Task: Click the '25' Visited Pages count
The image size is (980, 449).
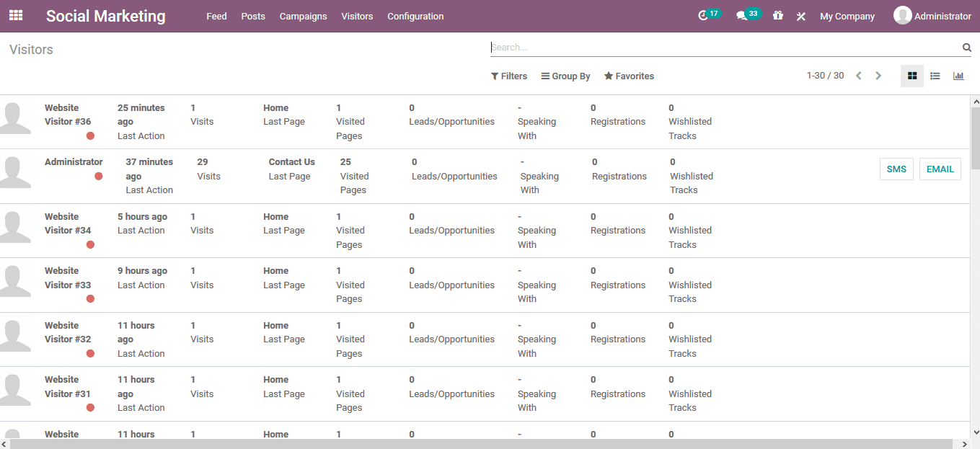Action: click(x=346, y=162)
